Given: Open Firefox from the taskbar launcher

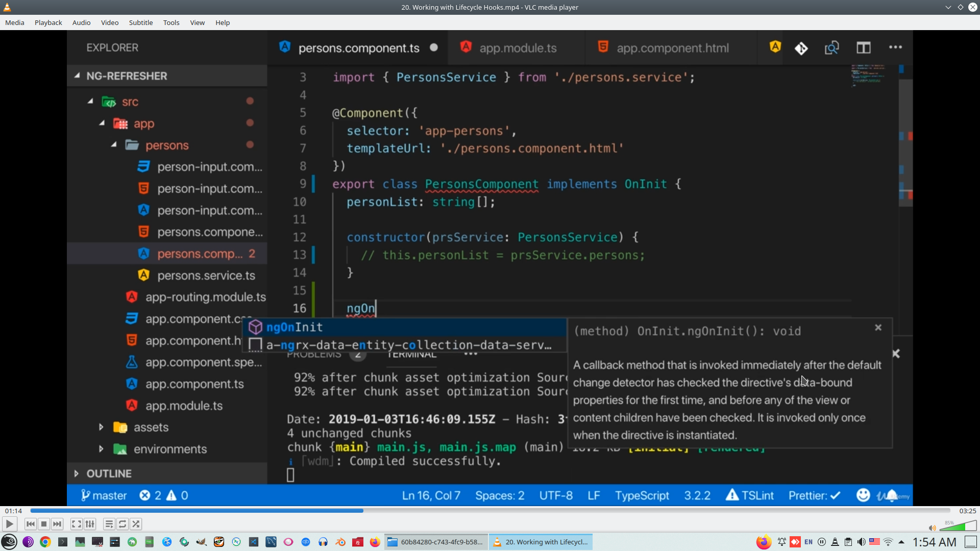Looking at the screenshot, I should tap(375, 542).
